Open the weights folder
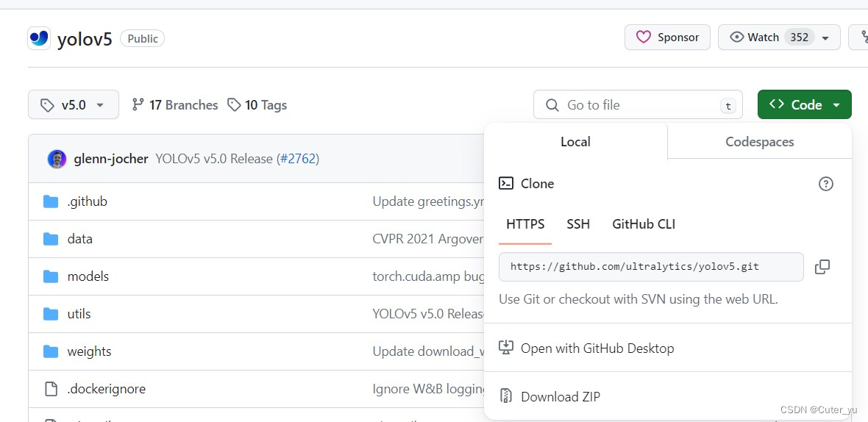The width and height of the screenshot is (868, 422). click(x=89, y=351)
